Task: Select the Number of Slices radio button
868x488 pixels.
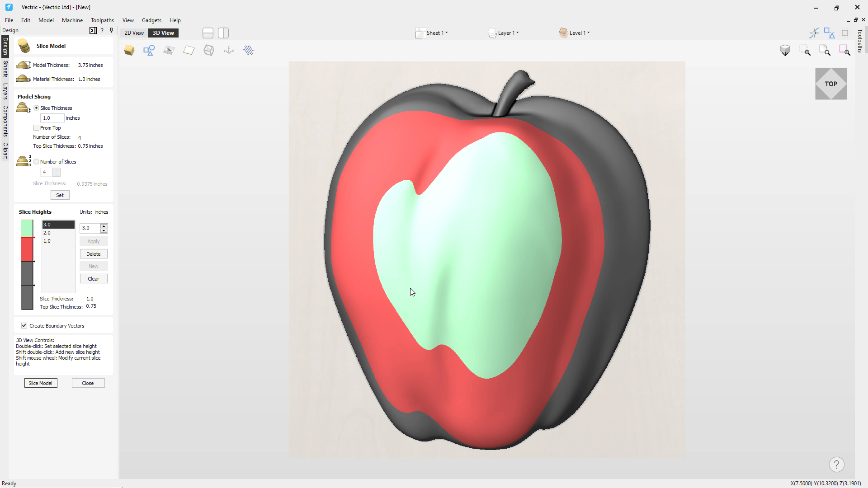Action: (x=37, y=162)
